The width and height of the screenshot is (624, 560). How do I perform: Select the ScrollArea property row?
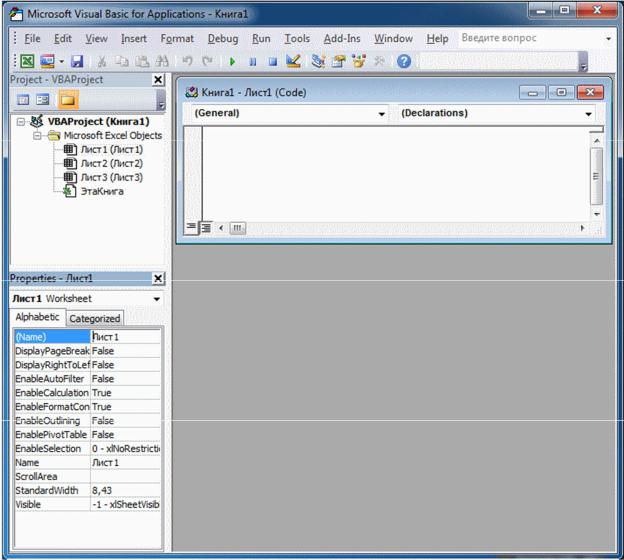[x=88, y=477]
